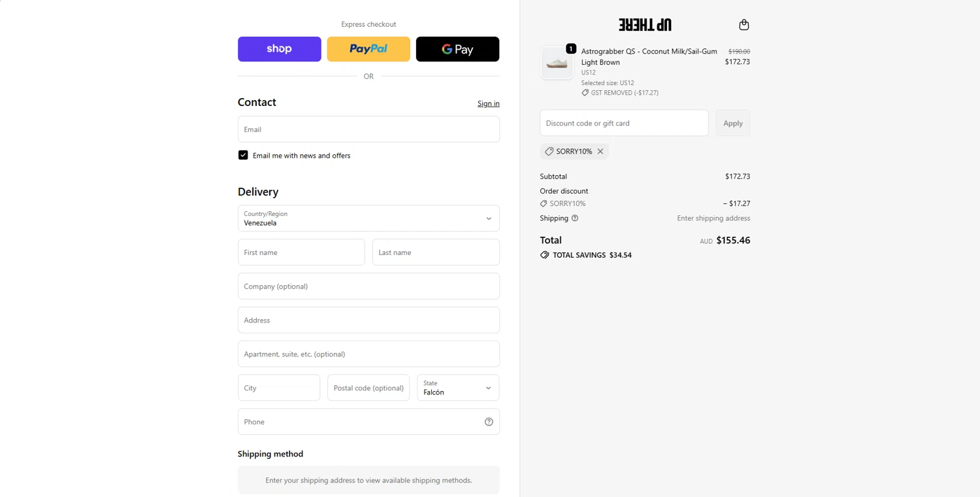Focus the First name field
The height and width of the screenshot is (497, 980).
coord(301,252)
